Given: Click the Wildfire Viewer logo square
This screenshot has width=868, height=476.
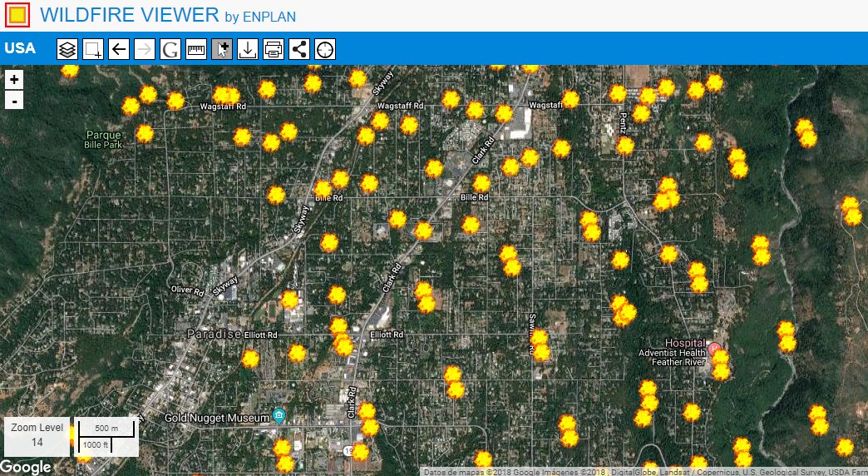Looking at the screenshot, I should point(17,15).
